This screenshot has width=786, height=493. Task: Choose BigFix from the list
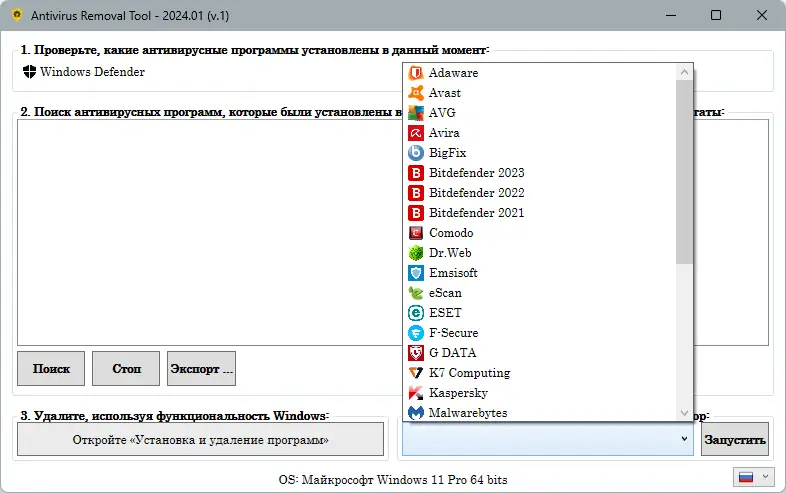539,152
